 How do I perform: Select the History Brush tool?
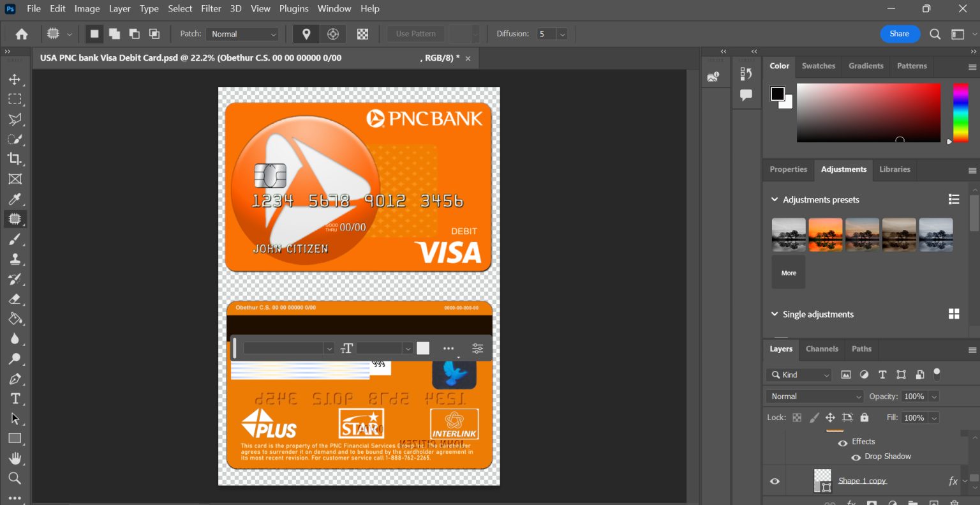(15, 279)
